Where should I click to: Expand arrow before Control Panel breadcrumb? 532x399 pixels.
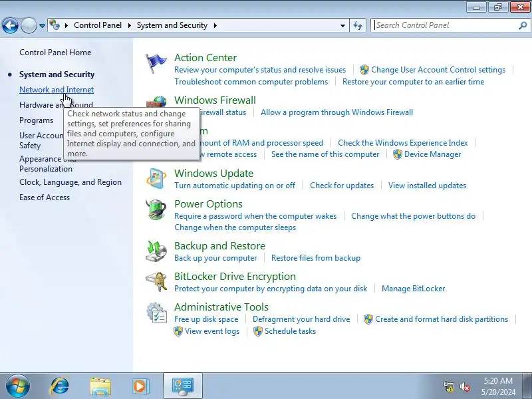(x=66, y=25)
